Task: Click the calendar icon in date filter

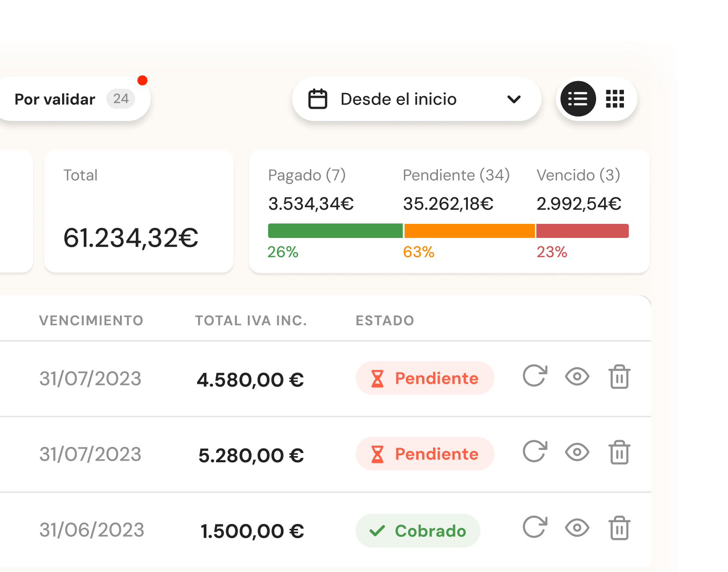Action: pyautogui.click(x=317, y=99)
